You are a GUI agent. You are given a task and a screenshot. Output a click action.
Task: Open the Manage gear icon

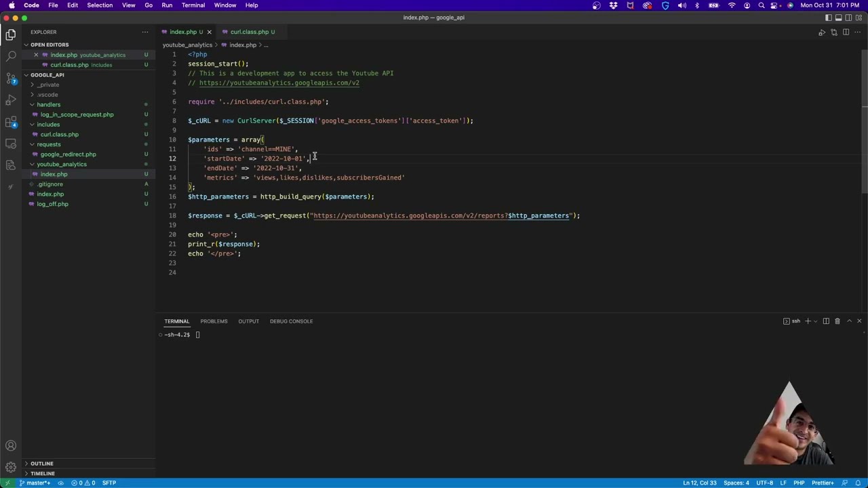11,467
